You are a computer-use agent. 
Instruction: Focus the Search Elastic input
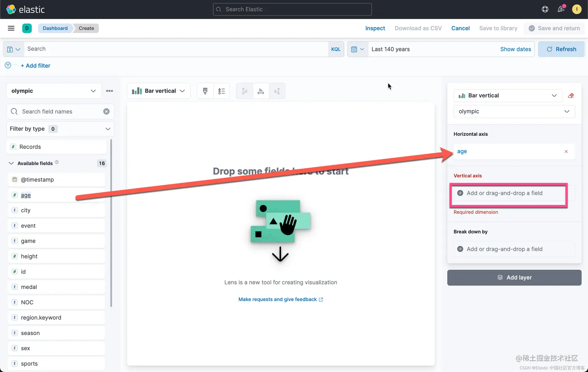(292, 9)
